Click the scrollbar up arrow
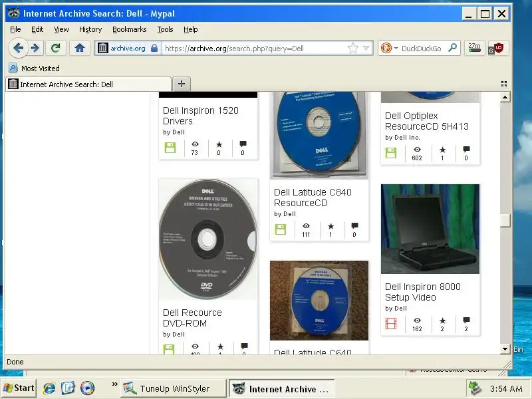Viewport: 532px width, 399px height. pos(505,97)
